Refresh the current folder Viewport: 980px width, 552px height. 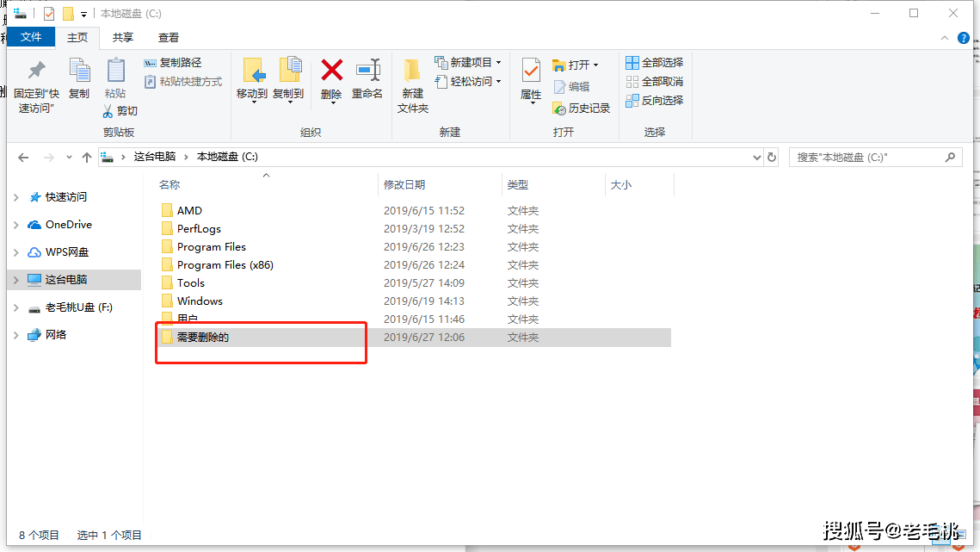click(772, 157)
